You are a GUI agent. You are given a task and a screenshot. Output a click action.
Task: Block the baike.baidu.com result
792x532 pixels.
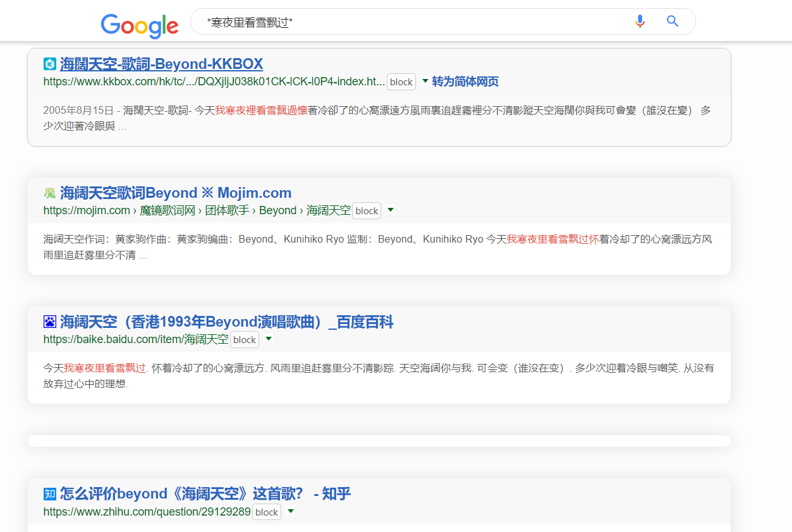pyautogui.click(x=245, y=340)
